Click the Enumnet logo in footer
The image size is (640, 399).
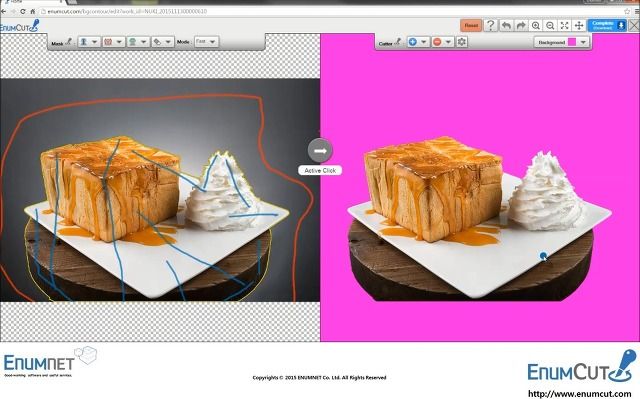[x=50, y=362]
